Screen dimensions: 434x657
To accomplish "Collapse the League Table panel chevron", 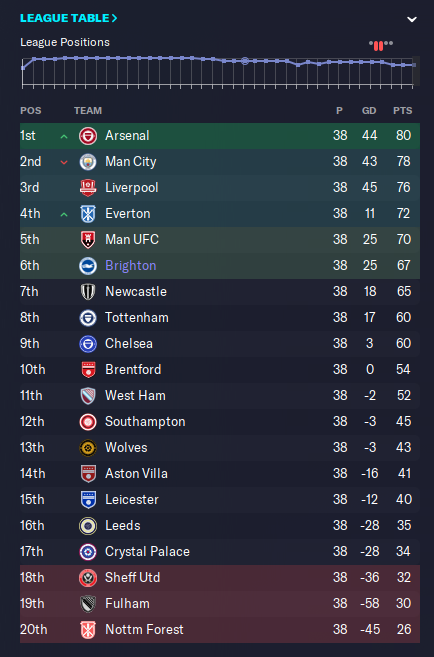I will [412, 19].
